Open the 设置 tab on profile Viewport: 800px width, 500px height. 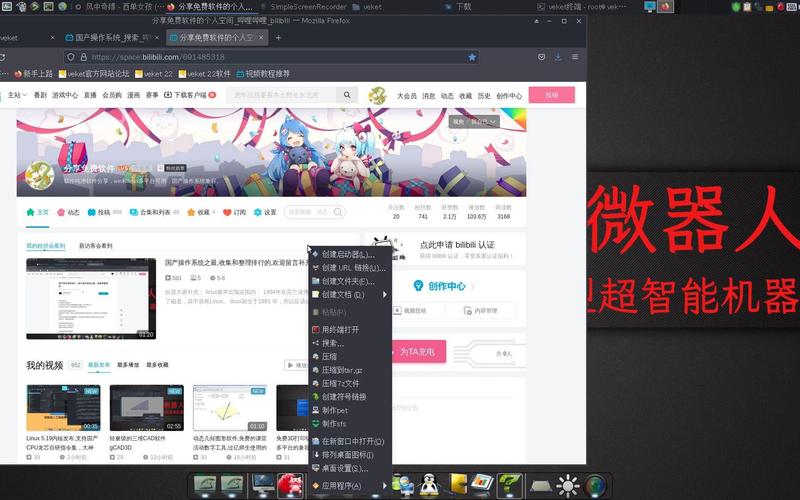(265, 212)
